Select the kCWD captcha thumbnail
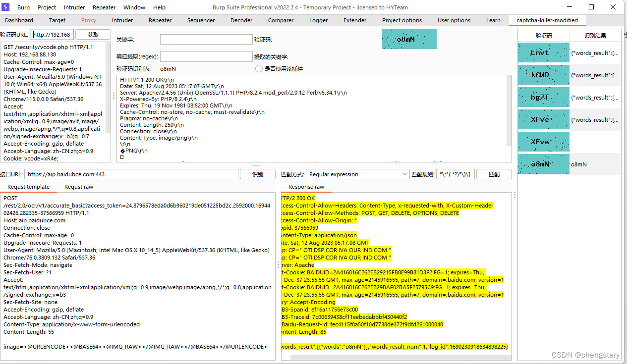This screenshot has width=627, height=364. click(x=544, y=74)
